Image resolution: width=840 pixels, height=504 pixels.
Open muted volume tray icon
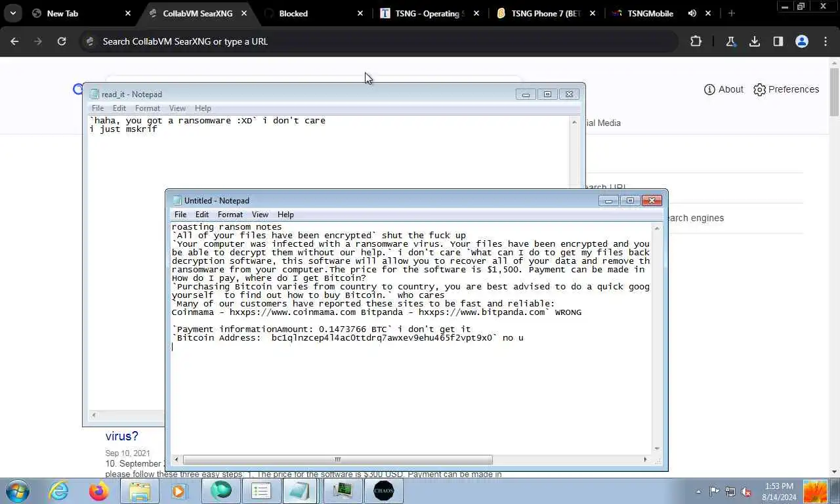tap(746, 492)
